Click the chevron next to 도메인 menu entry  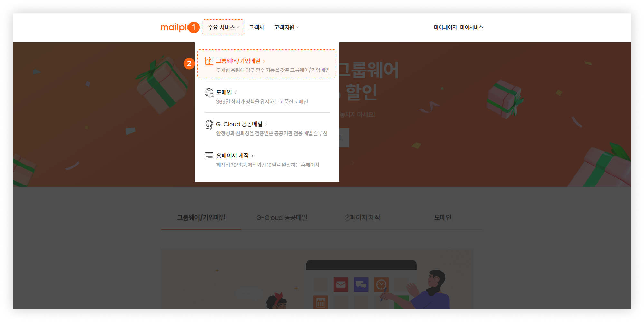pos(236,93)
